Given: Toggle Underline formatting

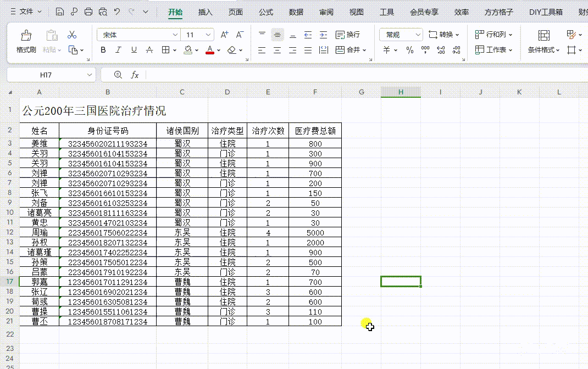Looking at the screenshot, I should pos(134,50).
